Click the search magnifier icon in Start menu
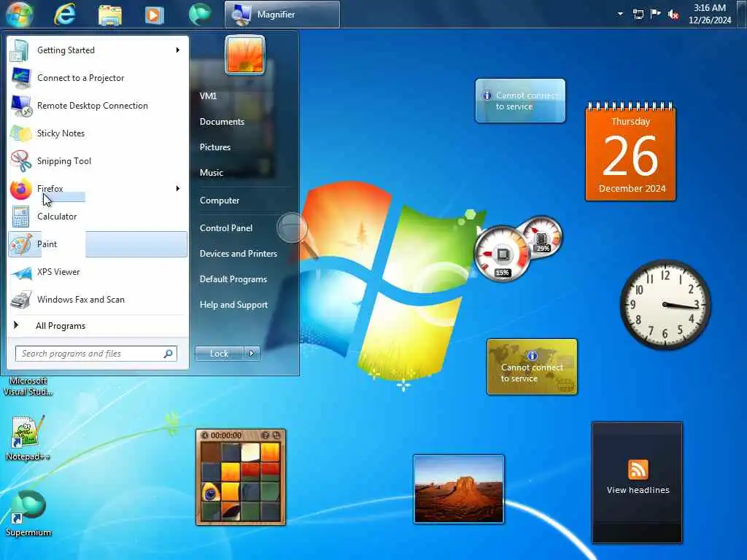This screenshot has height=560, width=747. tap(169, 354)
